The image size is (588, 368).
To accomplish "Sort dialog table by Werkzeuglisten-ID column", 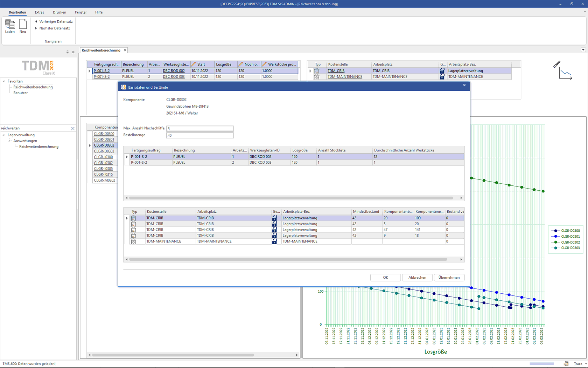I will (269, 150).
